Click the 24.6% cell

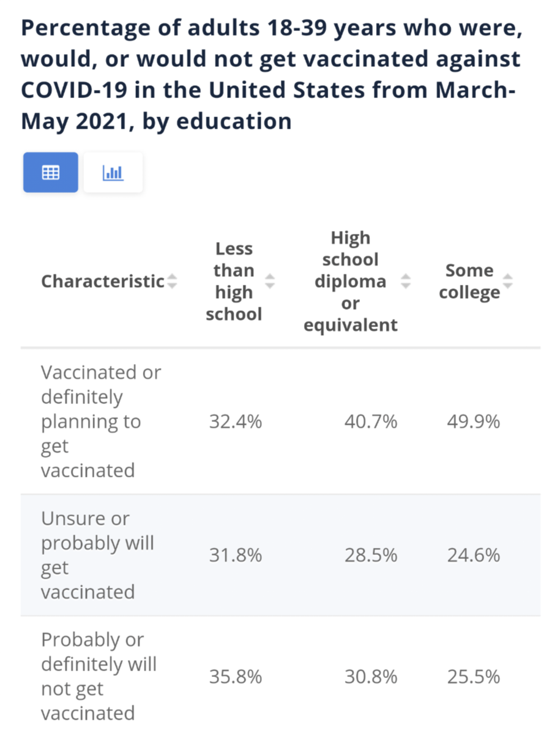coord(473,556)
